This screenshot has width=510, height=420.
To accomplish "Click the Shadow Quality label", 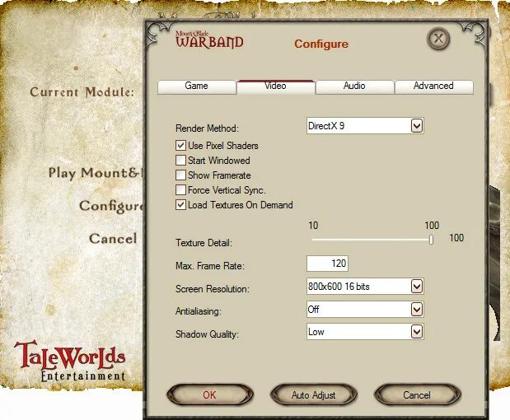I will pos(207,334).
